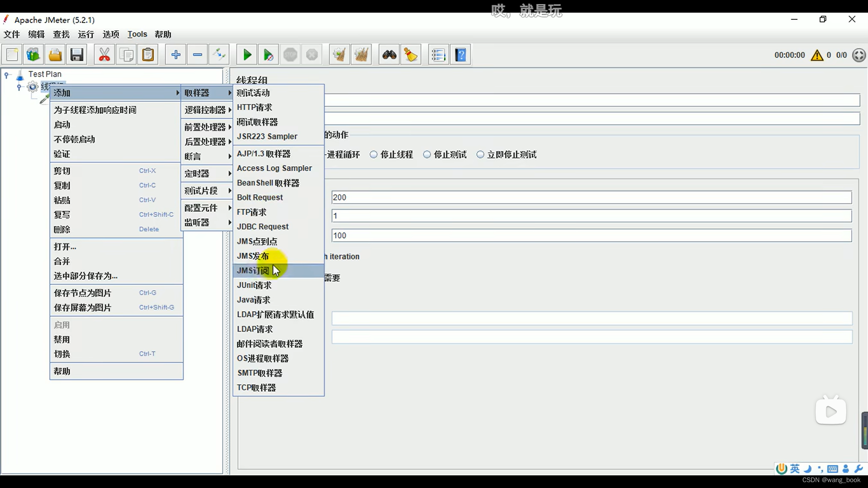Expand the 配置元件 submenu

(x=207, y=208)
